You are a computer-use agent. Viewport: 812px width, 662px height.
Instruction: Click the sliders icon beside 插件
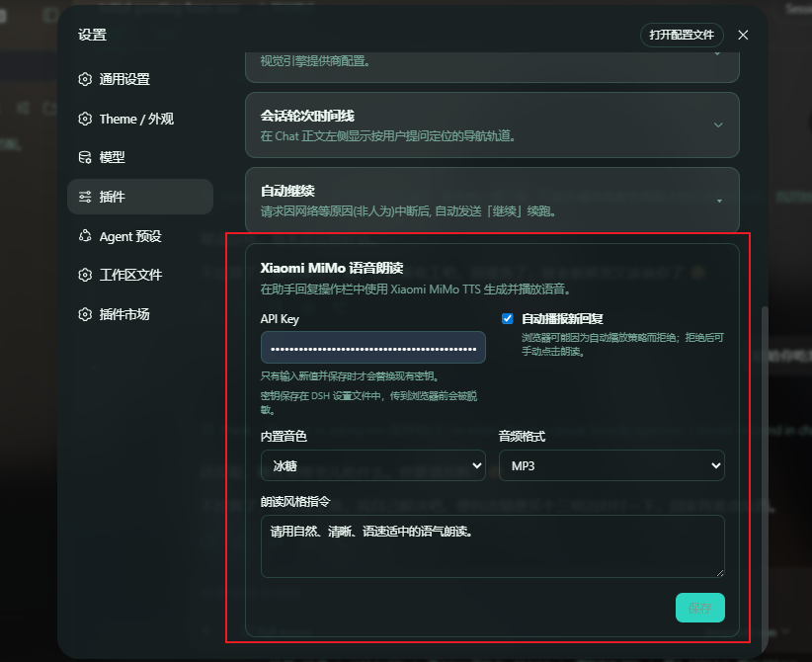[85, 197]
